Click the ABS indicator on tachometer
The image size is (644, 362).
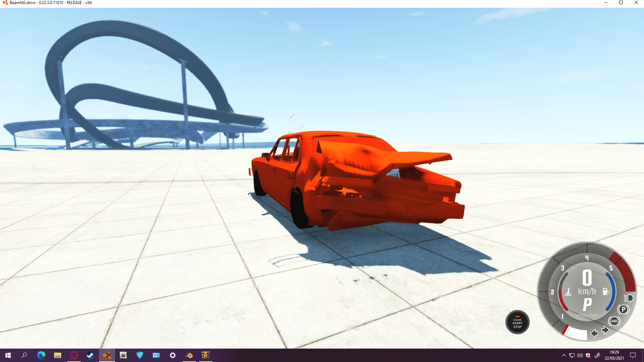[x=614, y=321]
